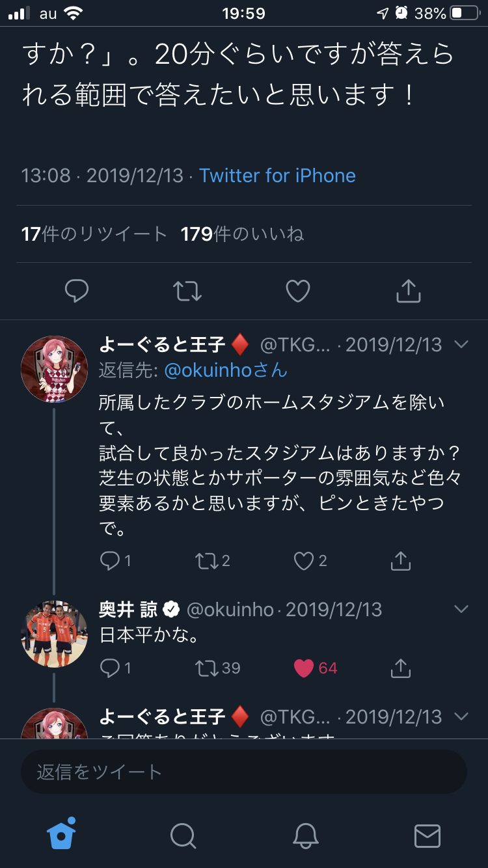Go to the Home tab
The height and width of the screenshot is (868, 488).
coord(61,835)
